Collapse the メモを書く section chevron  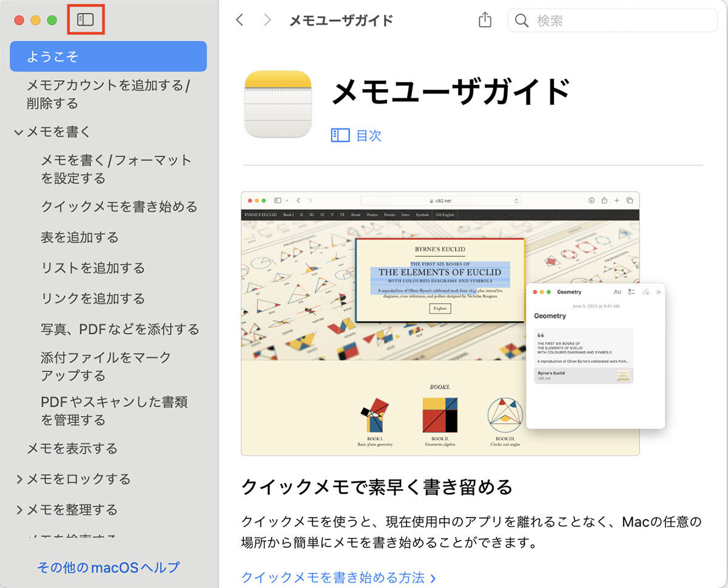click(x=19, y=132)
